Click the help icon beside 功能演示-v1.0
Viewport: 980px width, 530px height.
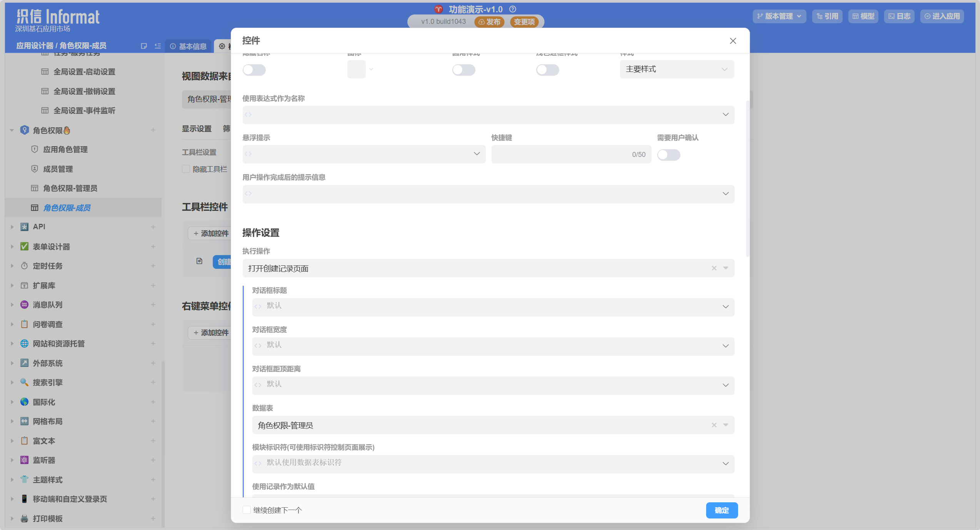pos(513,9)
